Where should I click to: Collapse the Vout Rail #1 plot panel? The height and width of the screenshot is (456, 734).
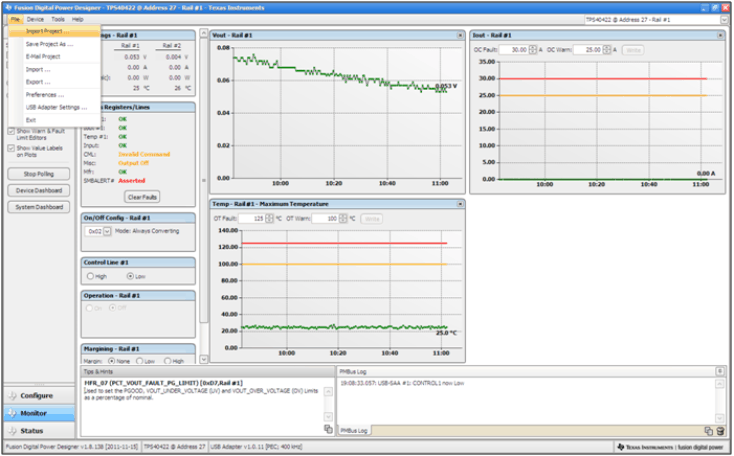[x=459, y=35]
